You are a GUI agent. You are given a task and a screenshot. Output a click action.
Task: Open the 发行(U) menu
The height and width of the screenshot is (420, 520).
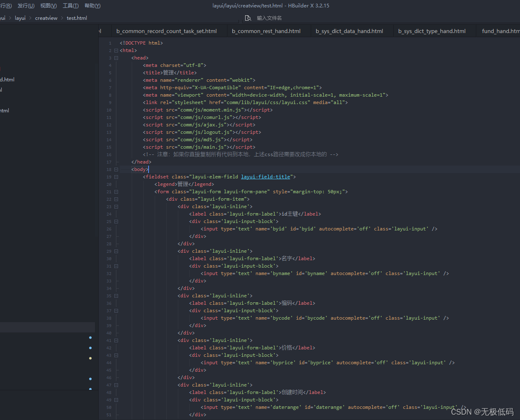click(x=26, y=6)
